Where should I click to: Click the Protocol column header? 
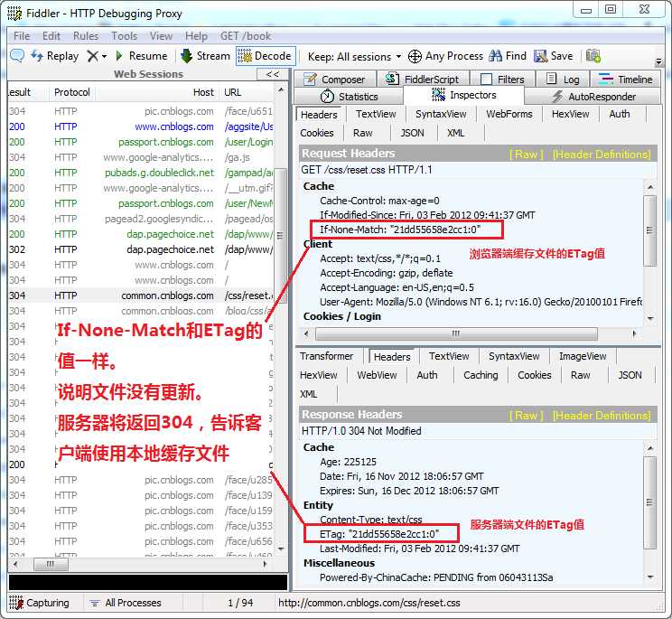[72, 92]
